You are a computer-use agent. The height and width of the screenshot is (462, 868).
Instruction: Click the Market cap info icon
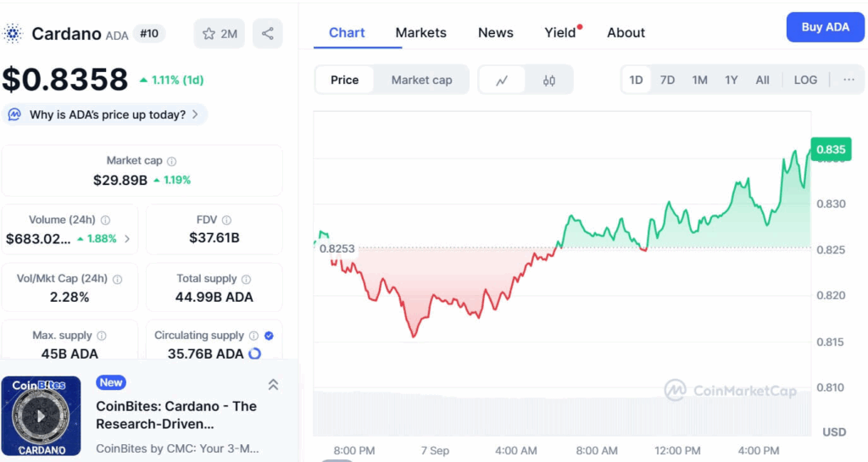tap(171, 161)
